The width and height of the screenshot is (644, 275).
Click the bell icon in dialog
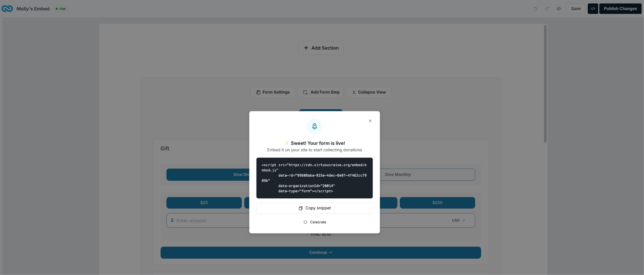pyautogui.click(x=314, y=126)
